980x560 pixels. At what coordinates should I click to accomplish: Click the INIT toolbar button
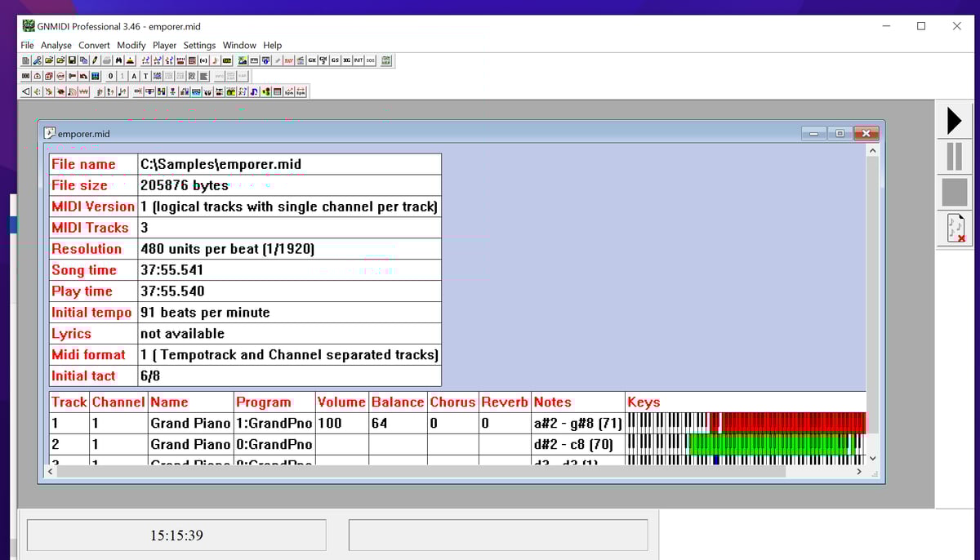(358, 60)
